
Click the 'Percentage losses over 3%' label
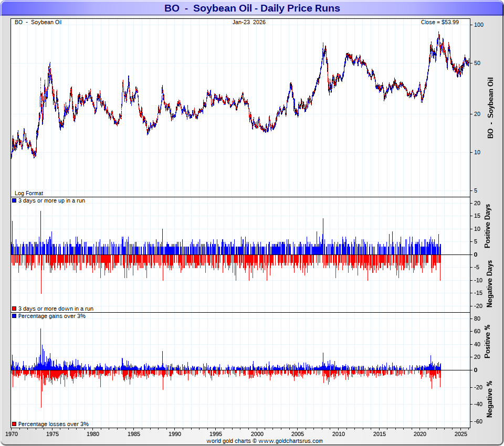(x=54, y=424)
